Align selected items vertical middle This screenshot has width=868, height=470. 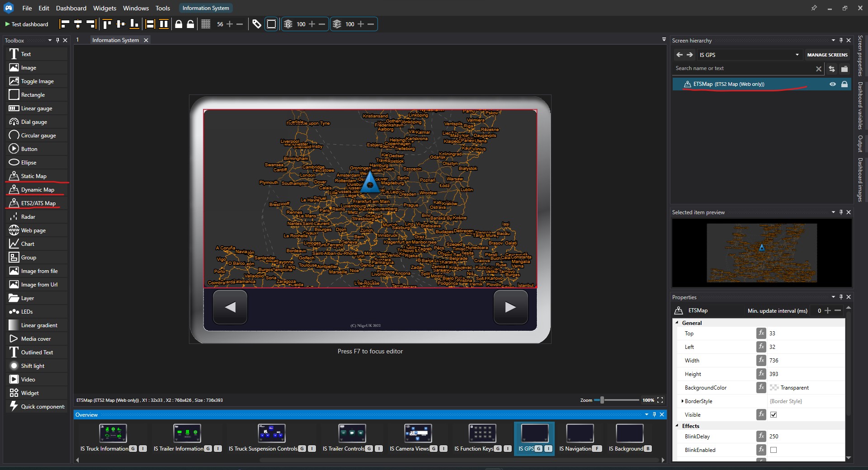pyautogui.click(x=121, y=24)
